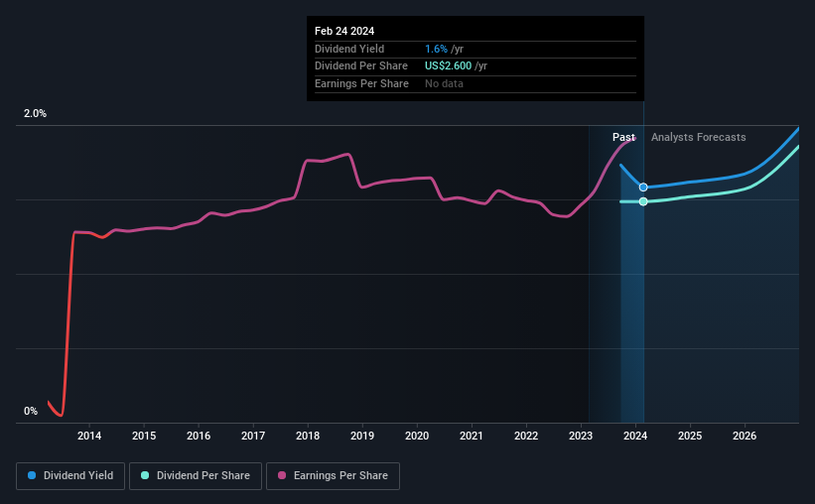815x504 pixels.
Task: Click the 2023 x-axis label
Action: pos(581,436)
